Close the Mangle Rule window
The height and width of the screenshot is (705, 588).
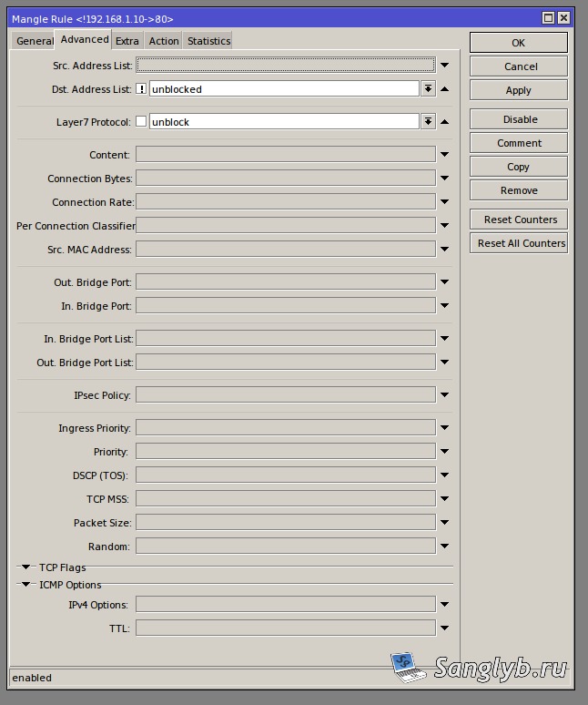pos(563,18)
